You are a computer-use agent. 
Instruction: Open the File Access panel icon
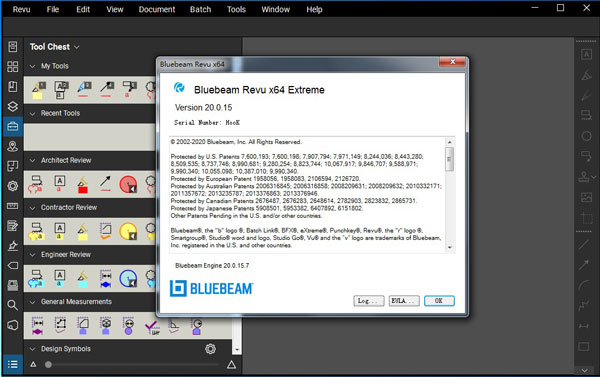(13, 47)
